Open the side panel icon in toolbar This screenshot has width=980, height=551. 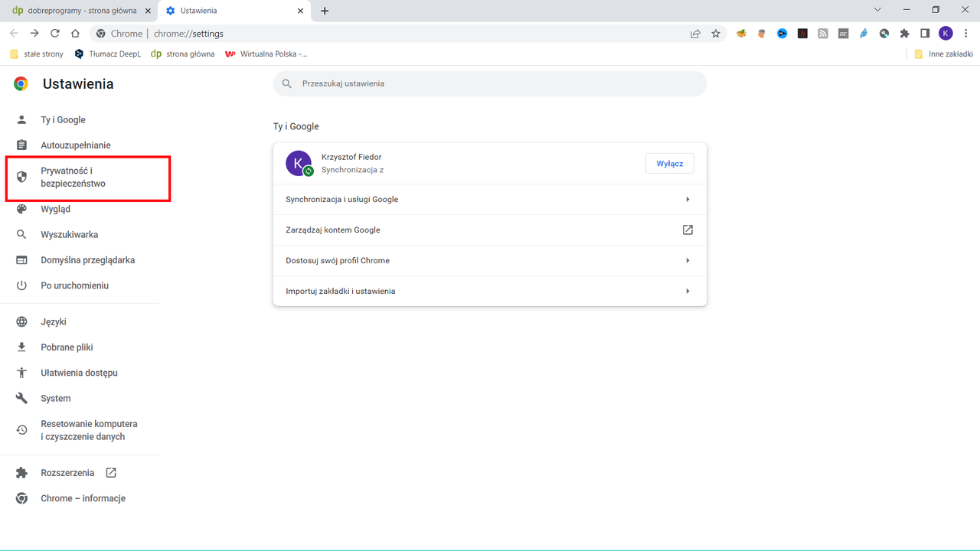coord(925,33)
